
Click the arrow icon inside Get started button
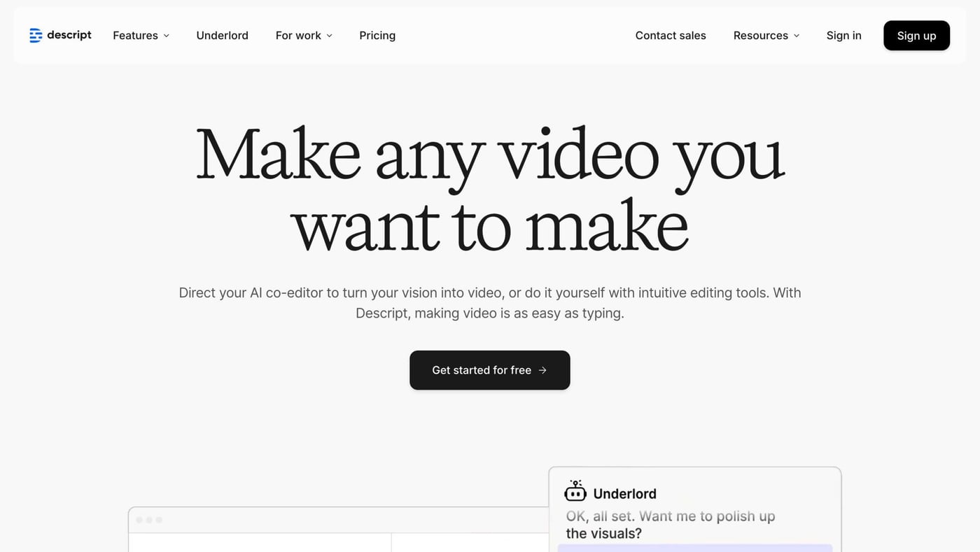543,369
